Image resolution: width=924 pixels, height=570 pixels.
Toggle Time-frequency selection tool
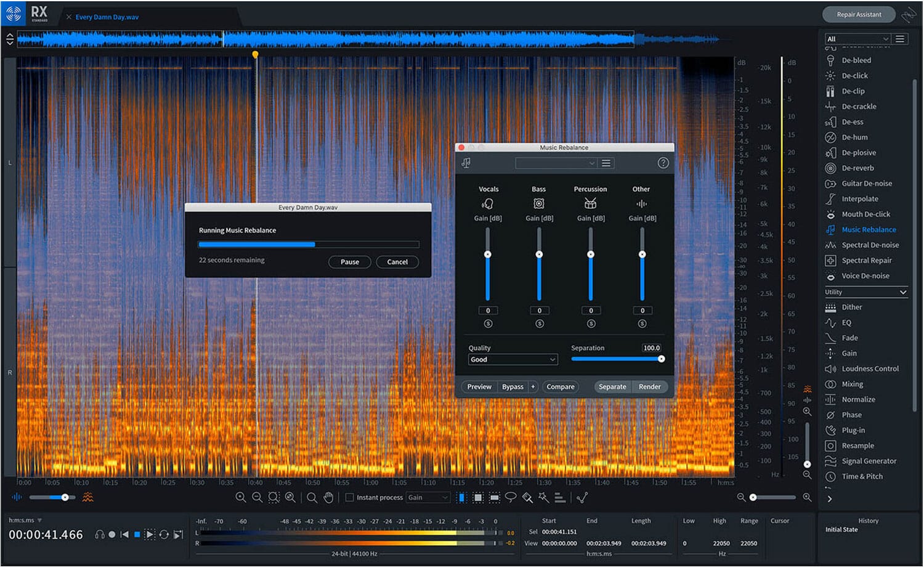coord(478,497)
